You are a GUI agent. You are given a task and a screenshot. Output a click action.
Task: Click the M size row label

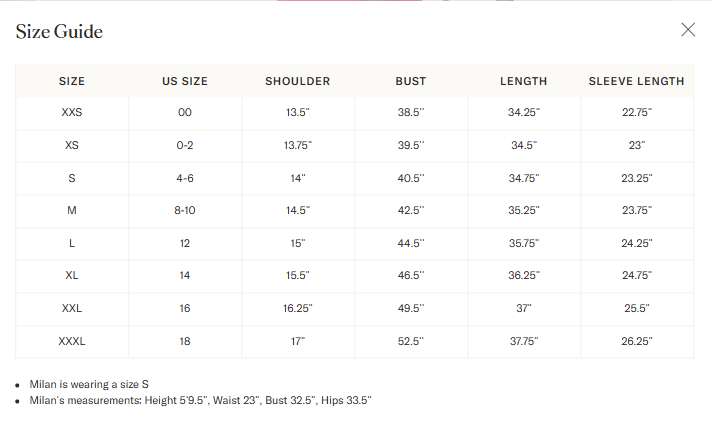72,210
